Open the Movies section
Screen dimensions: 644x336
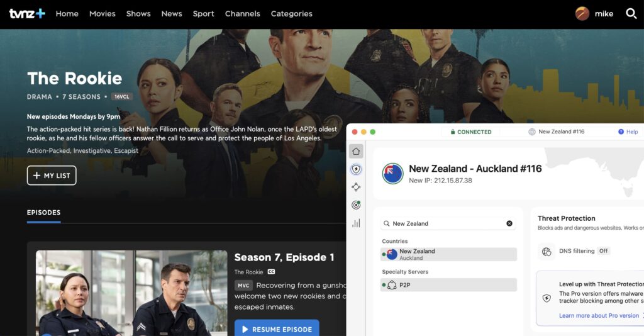click(x=103, y=14)
